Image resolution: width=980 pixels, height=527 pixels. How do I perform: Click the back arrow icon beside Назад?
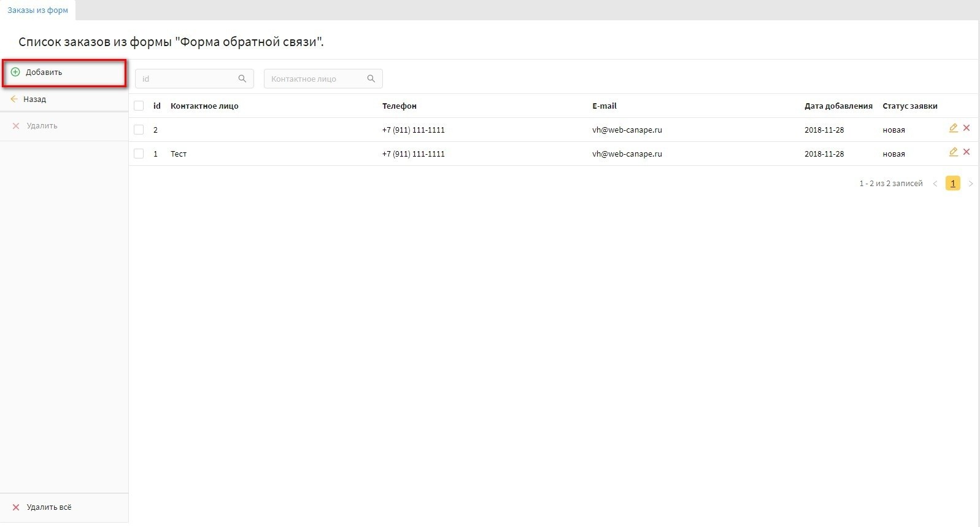[x=14, y=99]
